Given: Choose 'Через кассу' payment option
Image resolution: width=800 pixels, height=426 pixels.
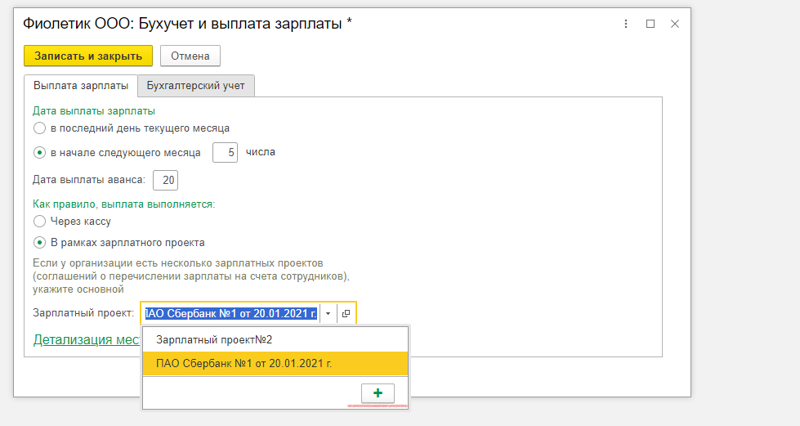Looking at the screenshot, I should pos(39,221).
